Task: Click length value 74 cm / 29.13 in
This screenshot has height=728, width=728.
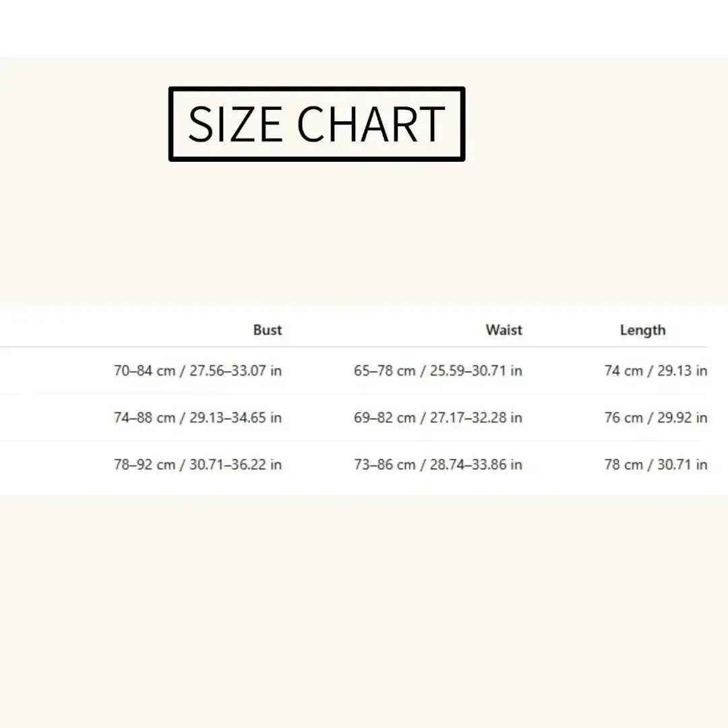Action: click(x=656, y=371)
